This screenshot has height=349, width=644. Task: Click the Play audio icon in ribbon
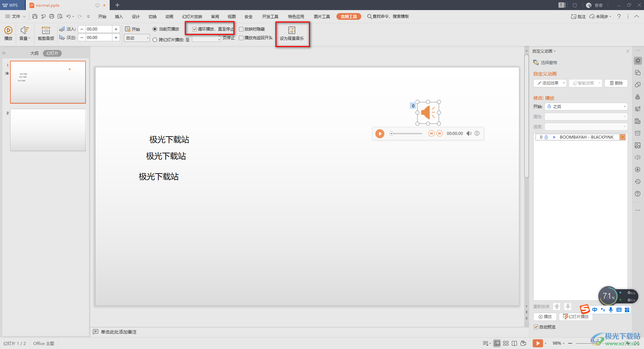tap(8, 31)
